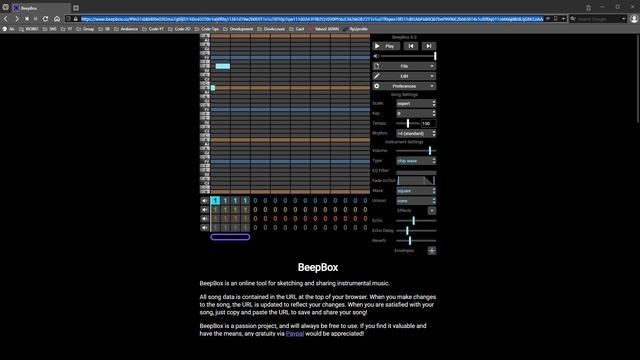Open a new browser tab
The width and height of the screenshot is (640, 360).
[76, 8]
